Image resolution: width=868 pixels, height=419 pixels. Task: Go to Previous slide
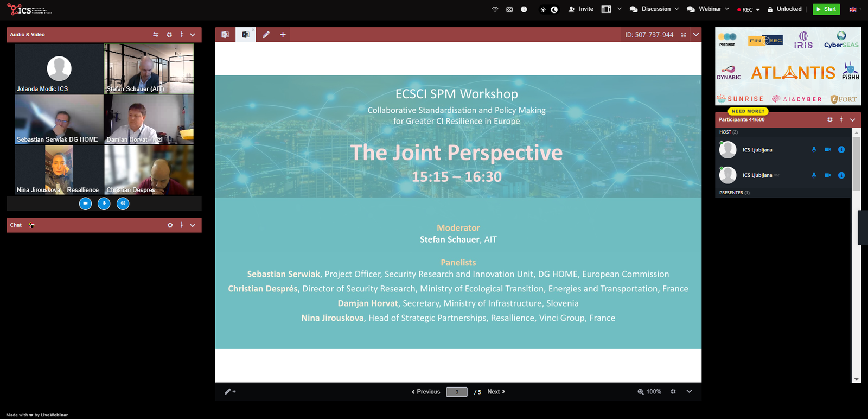[x=426, y=392]
